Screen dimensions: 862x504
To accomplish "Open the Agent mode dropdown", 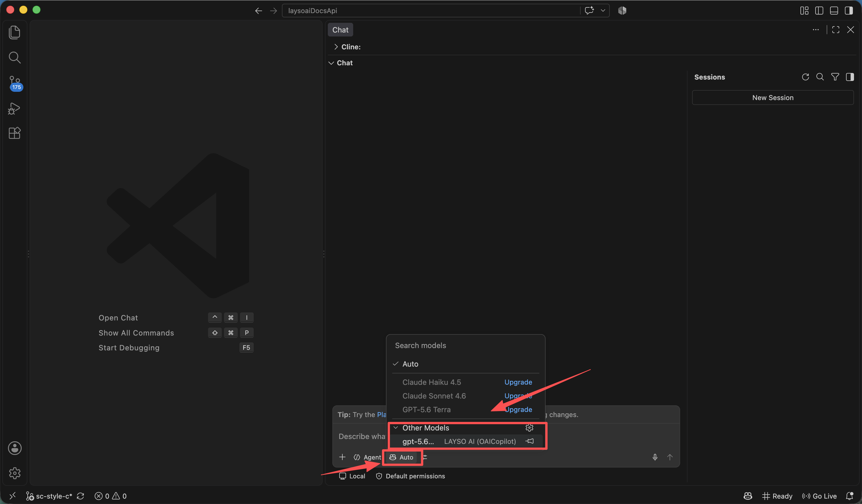I will coord(367,457).
